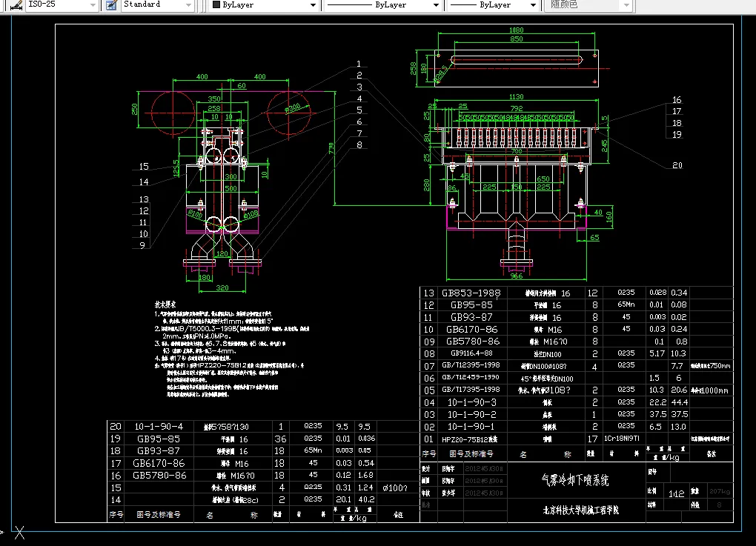756x546 pixels.
Task: Select the 280 vertical dimension text
Action: 426,184
